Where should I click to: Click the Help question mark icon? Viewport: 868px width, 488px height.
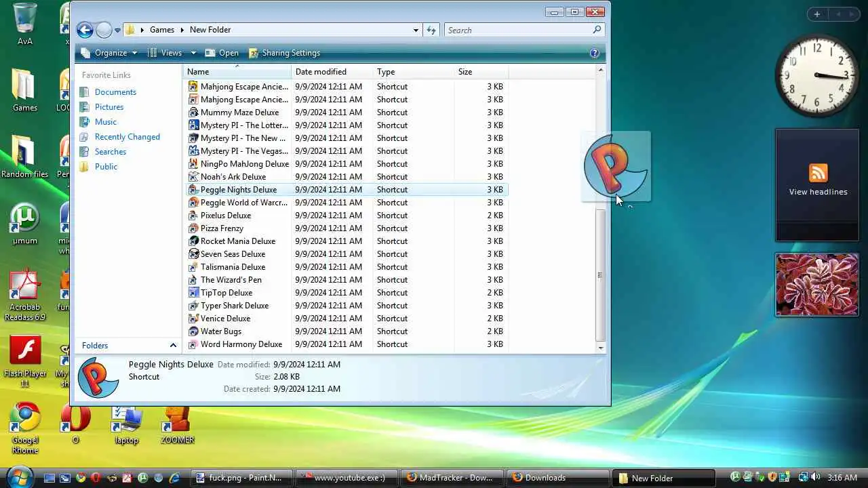(x=595, y=53)
